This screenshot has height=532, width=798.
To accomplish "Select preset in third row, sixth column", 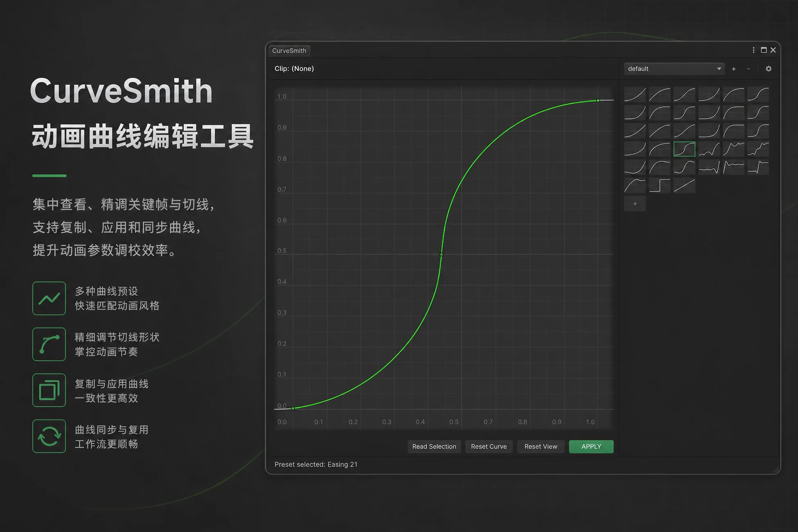I will pos(758,131).
